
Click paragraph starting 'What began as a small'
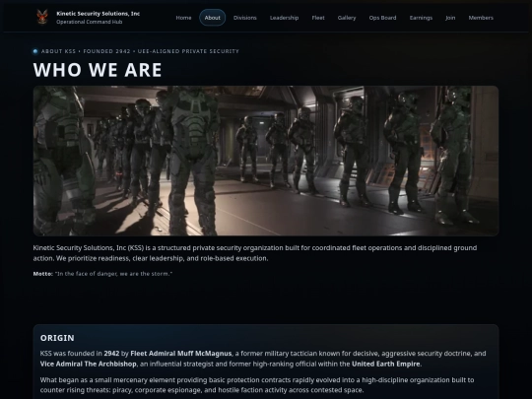click(x=257, y=385)
